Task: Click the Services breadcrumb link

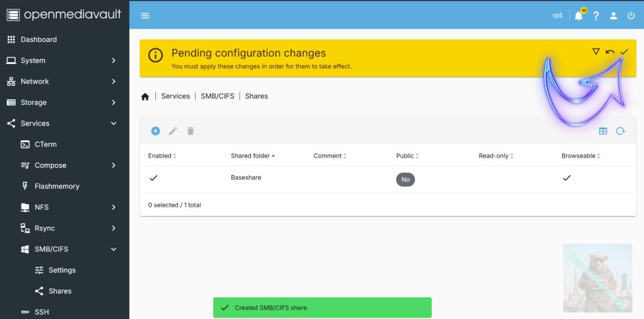Action: click(x=175, y=96)
